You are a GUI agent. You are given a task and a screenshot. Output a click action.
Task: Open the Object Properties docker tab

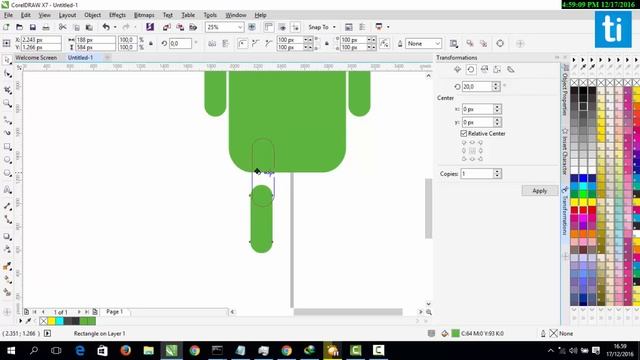(565, 91)
